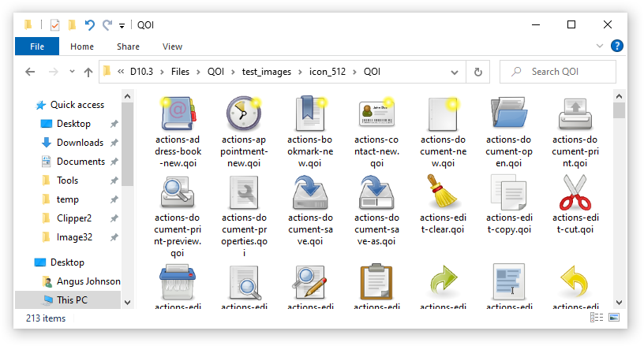This screenshot has height=346, width=644.
Task: Click file list scroll up arrow
Action: coord(620,96)
